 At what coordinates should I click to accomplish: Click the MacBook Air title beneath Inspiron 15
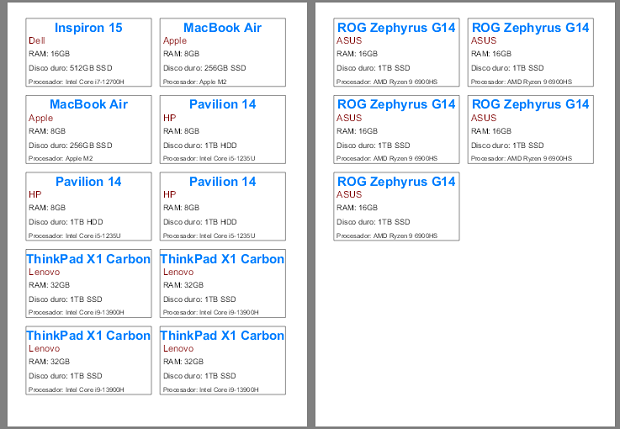[x=89, y=104]
